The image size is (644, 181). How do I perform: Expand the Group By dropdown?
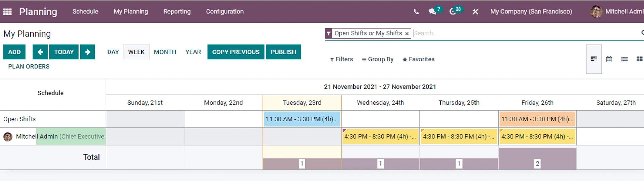(x=378, y=59)
